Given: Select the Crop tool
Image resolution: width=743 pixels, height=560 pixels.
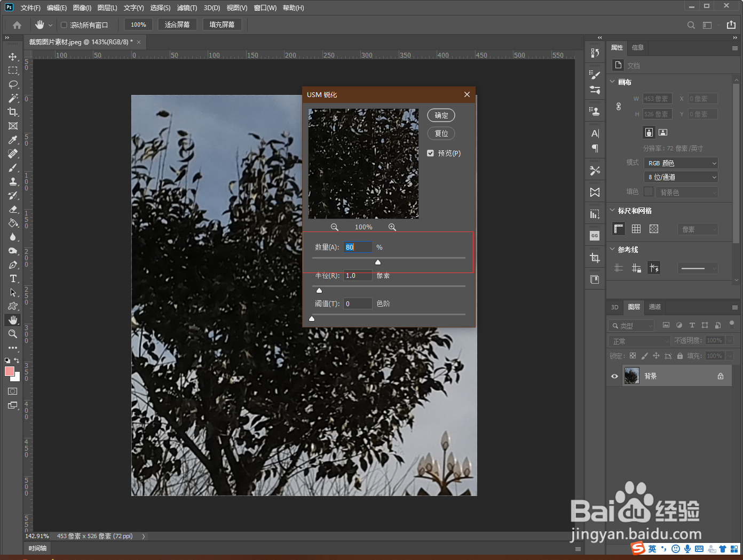Looking at the screenshot, I should pyautogui.click(x=13, y=112).
